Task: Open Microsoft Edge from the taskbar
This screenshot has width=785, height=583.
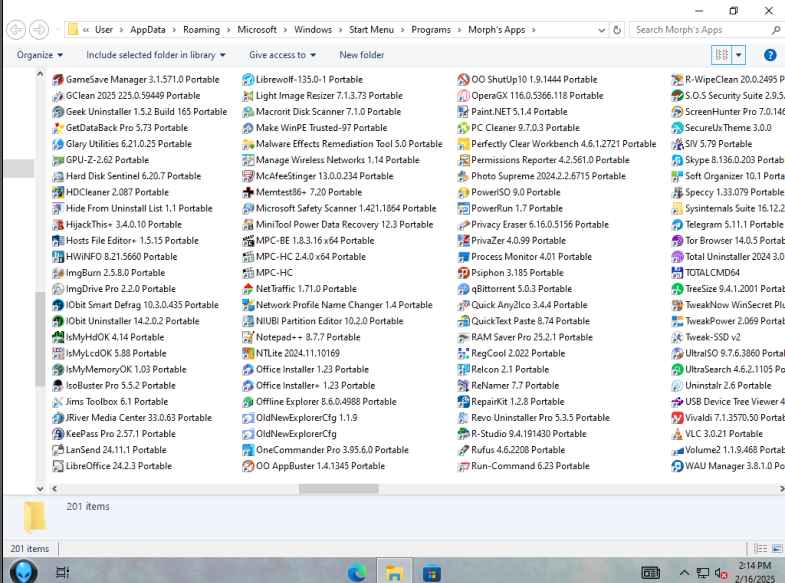Action: tap(357, 572)
